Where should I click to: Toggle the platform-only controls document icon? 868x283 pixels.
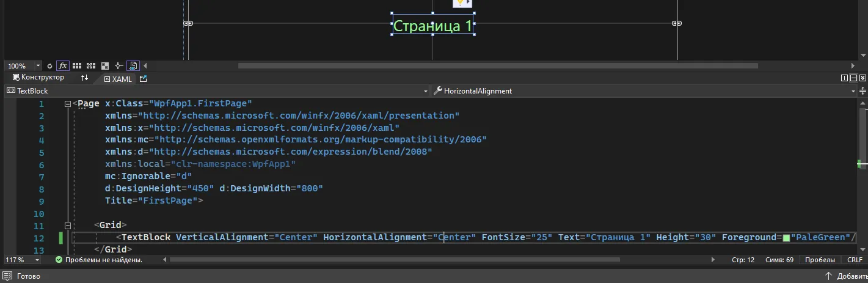[133, 65]
